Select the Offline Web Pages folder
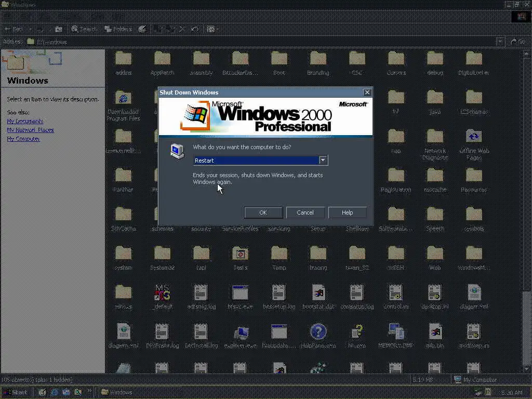 [x=474, y=144]
